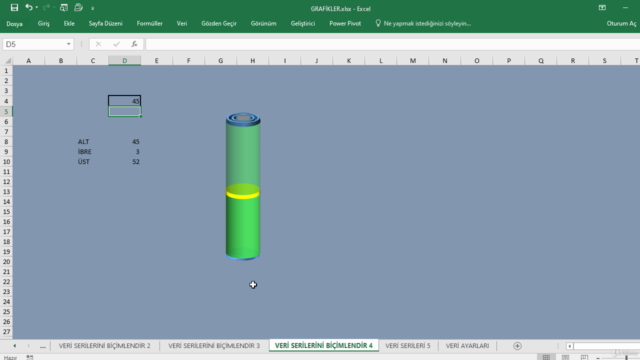
Task: Click the next sheet navigation arrow
Action: (29, 346)
